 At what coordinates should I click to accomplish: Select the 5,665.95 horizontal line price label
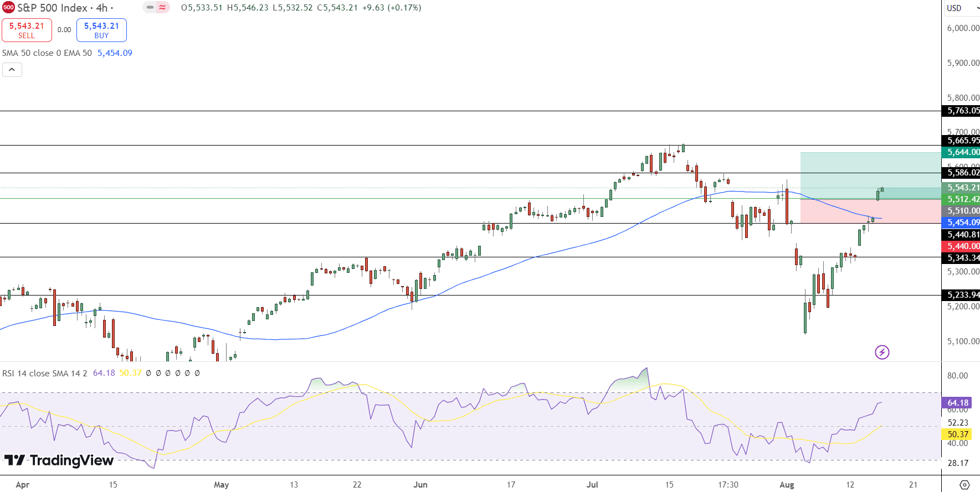click(961, 141)
